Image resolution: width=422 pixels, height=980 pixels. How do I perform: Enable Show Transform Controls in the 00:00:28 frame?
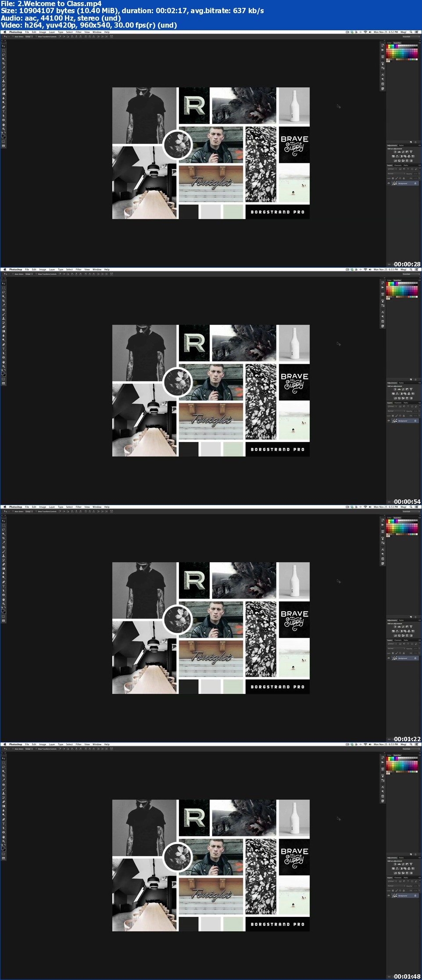pos(36,36)
